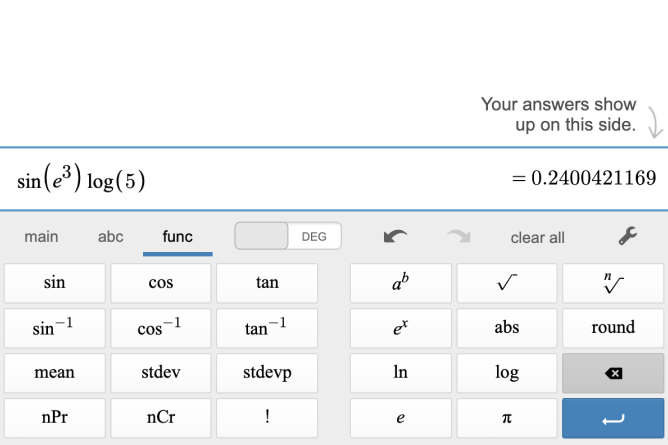
Task: Switch to radians on the angle toggle
Action: pyautogui.click(x=261, y=237)
